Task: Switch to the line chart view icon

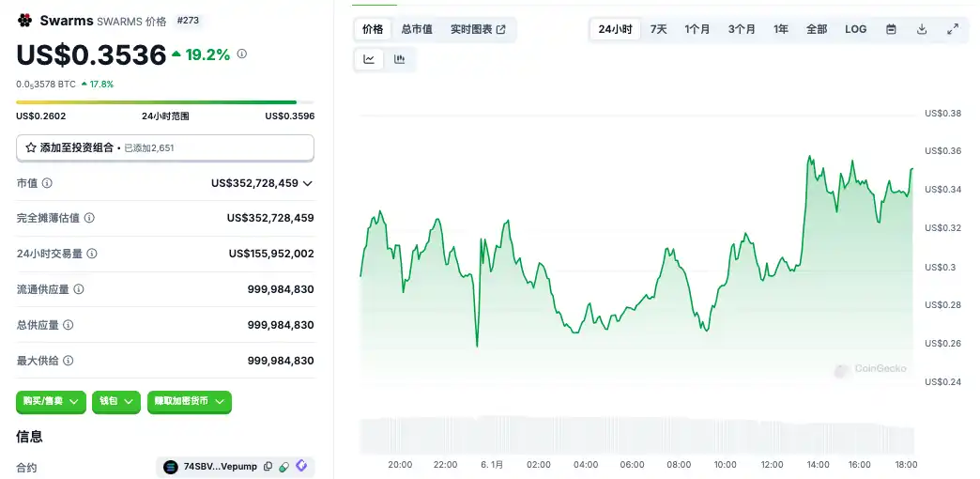Action: pos(369,59)
